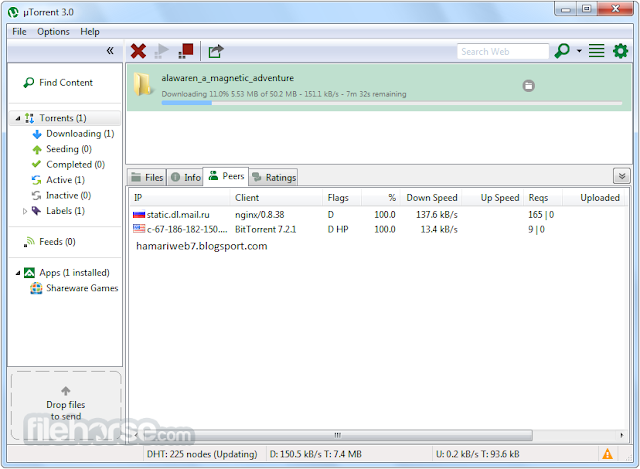Expand the Labels tree node
Image resolution: width=640 pixels, height=469 pixels.
(x=25, y=211)
